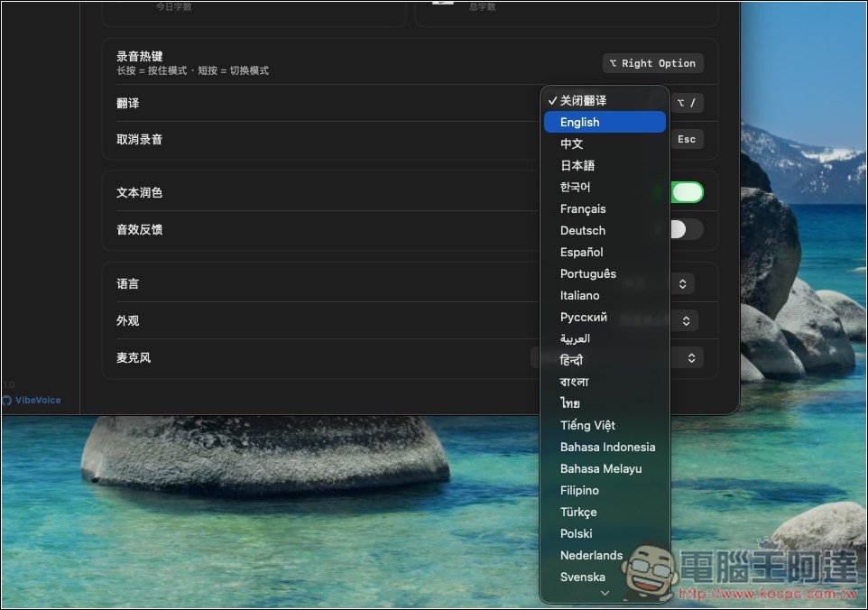Click the ⌥ / translation hotkey field
The image size is (868, 610).
(x=687, y=103)
